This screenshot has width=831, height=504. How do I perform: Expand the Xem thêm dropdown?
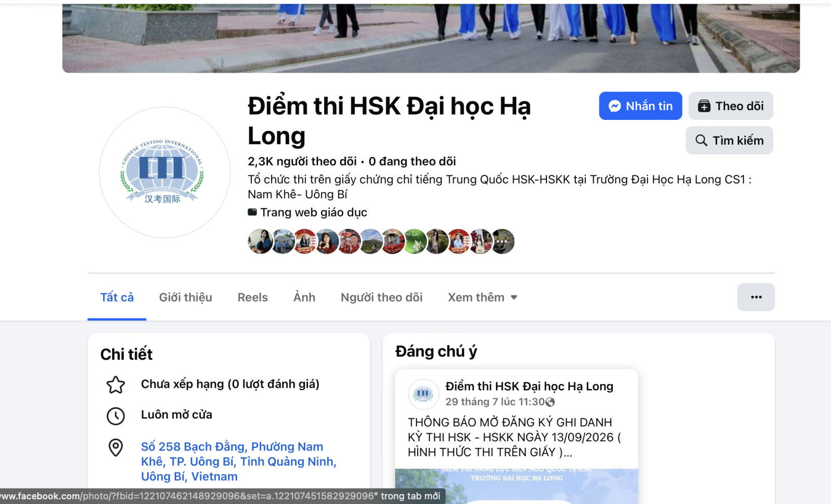coord(482,297)
